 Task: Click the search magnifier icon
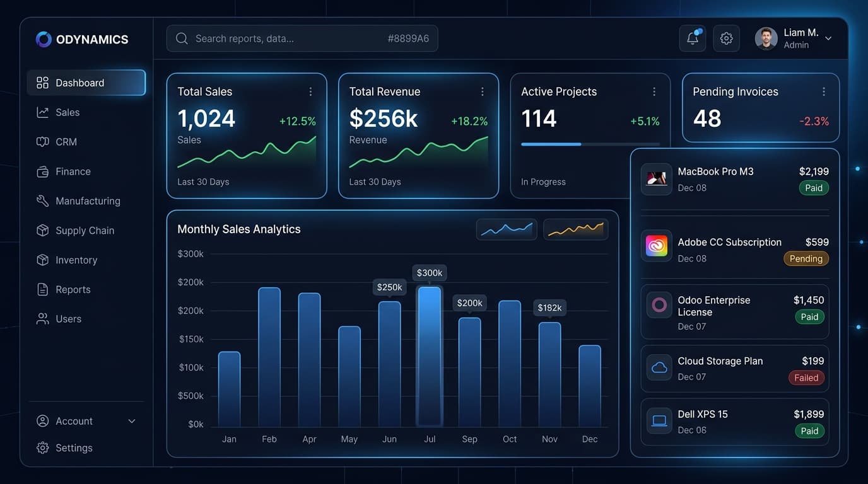click(182, 38)
